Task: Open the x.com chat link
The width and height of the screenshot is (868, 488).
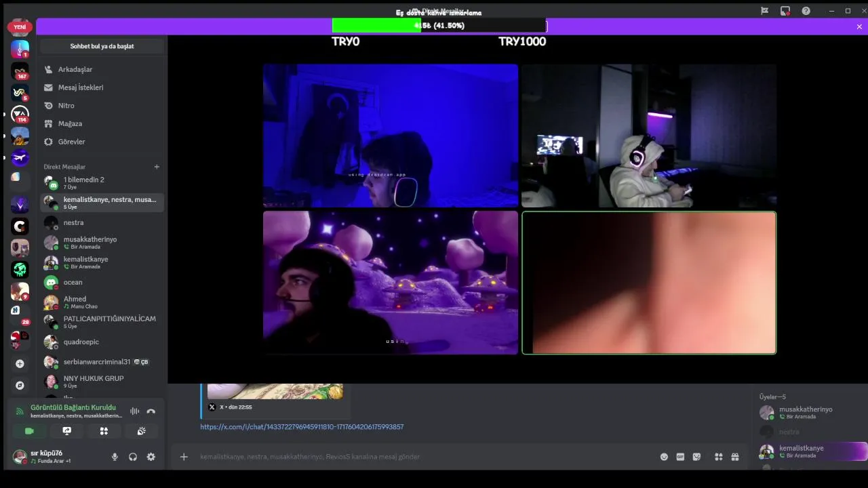Action: coord(302,427)
